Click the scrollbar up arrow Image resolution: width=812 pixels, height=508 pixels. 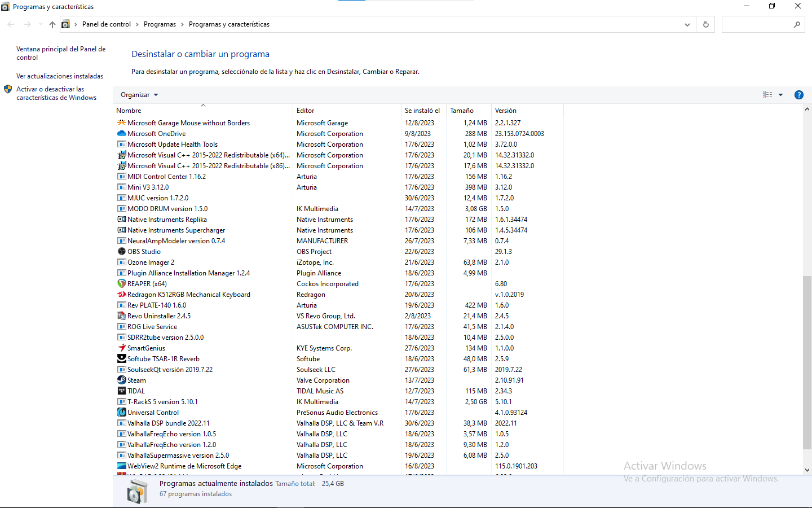[x=807, y=109]
